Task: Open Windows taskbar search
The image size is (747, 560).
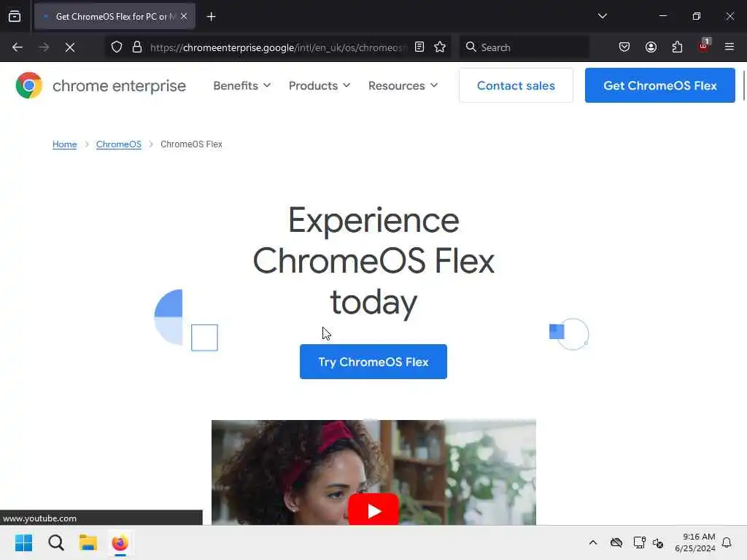Action: click(55, 542)
